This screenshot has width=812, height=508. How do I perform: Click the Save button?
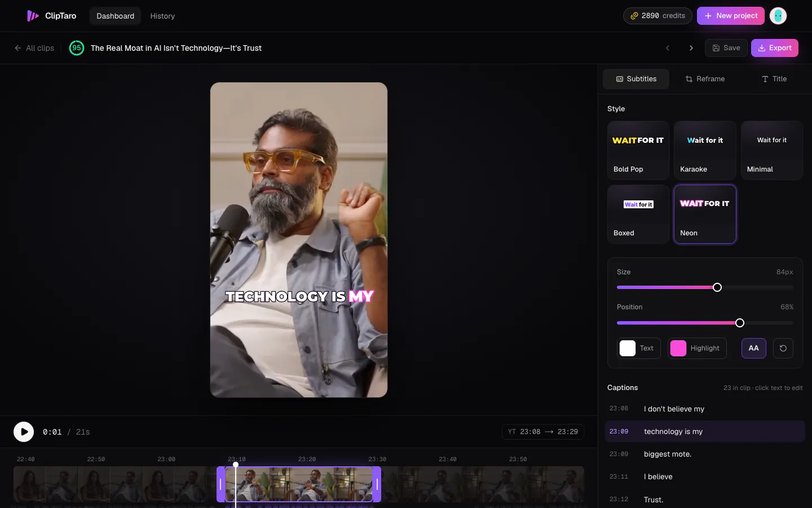pyautogui.click(x=726, y=48)
